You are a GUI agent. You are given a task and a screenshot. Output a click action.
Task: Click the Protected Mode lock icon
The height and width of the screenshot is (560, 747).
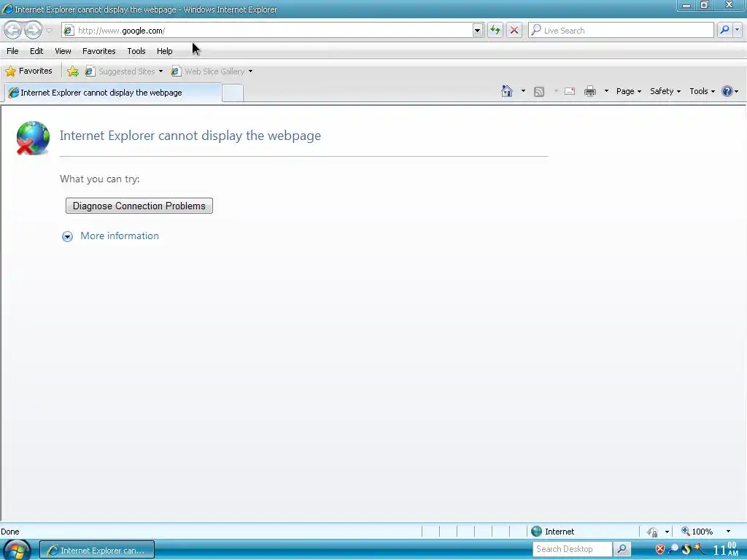coord(652,532)
